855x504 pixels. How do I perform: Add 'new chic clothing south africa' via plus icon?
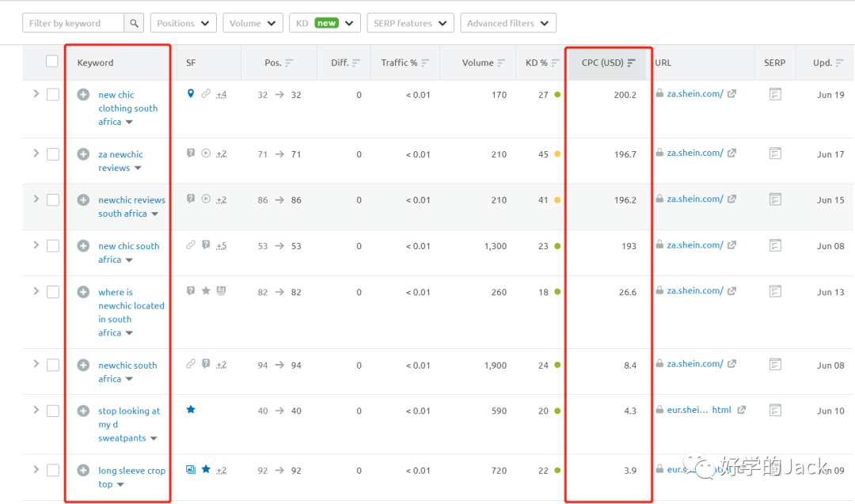(x=83, y=95)
